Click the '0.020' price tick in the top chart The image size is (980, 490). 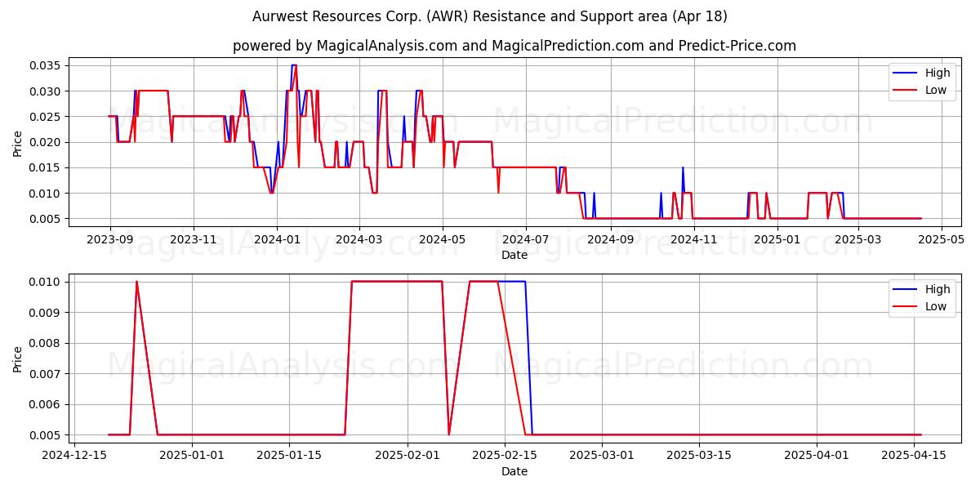[x=47, y=142]
